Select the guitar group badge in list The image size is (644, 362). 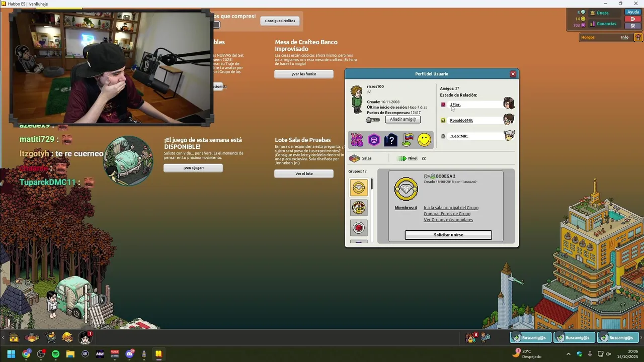359,207
